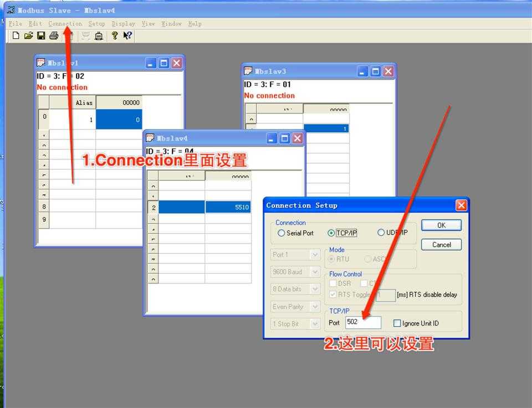Maximize the Mbslav1 child window
Viewport: 532px width, 408px height.
(164, 63)
